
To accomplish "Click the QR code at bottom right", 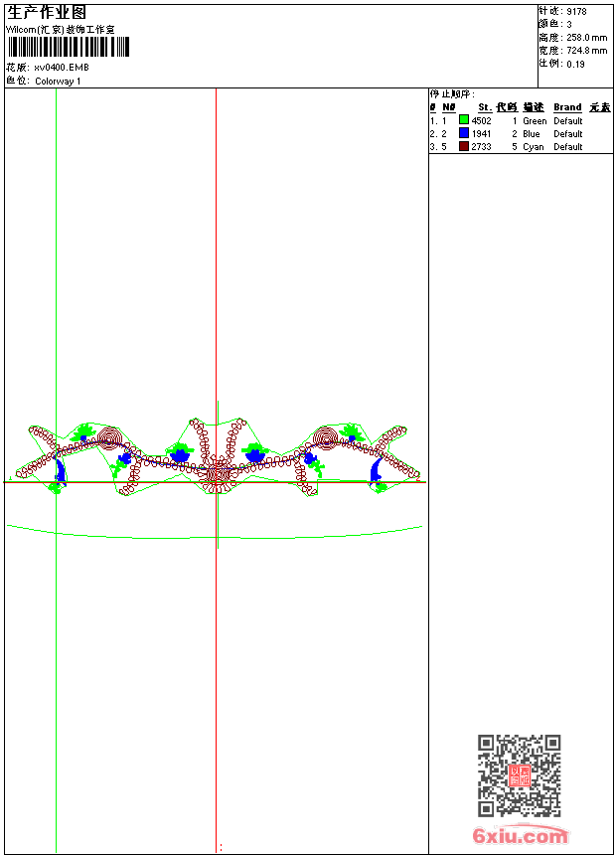I will click(x=520, y=775).
